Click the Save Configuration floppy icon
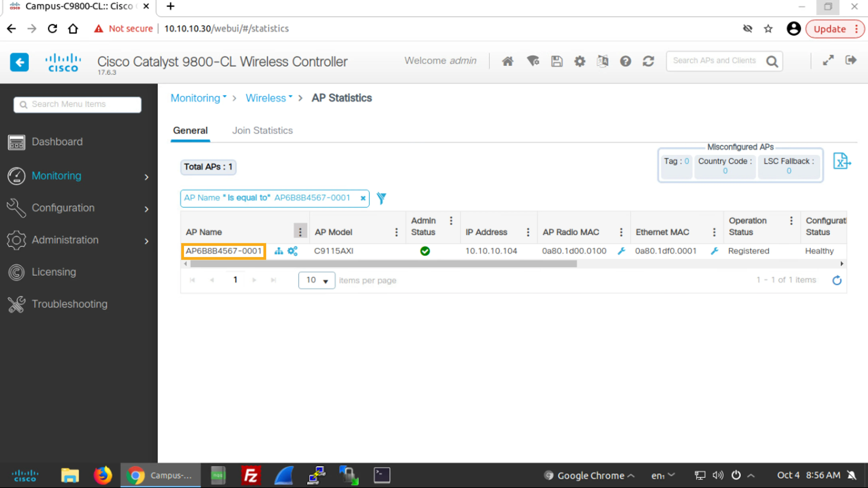868x488 pixels. tap(557, 61)
